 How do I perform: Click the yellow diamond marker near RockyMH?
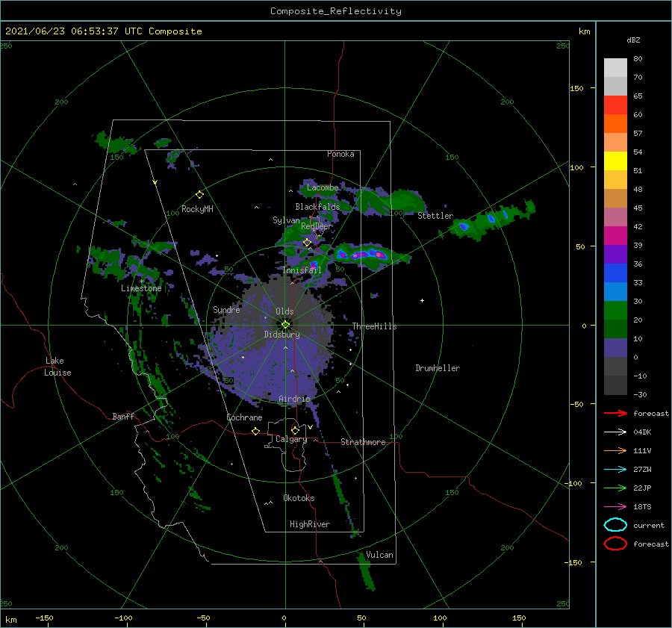(x=199, y=195)
